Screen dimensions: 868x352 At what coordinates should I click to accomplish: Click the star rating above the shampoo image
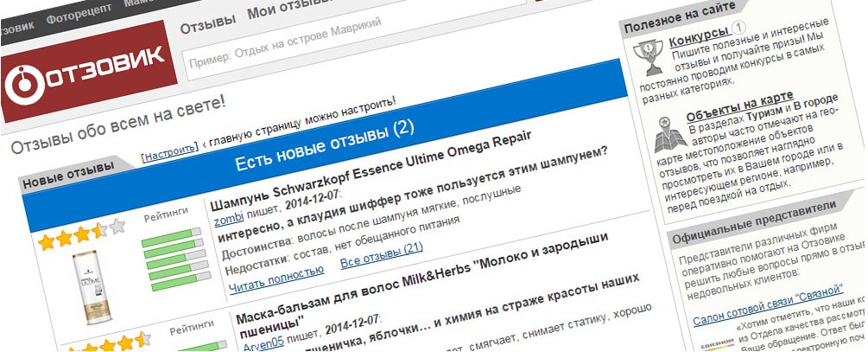coord(82,235)
